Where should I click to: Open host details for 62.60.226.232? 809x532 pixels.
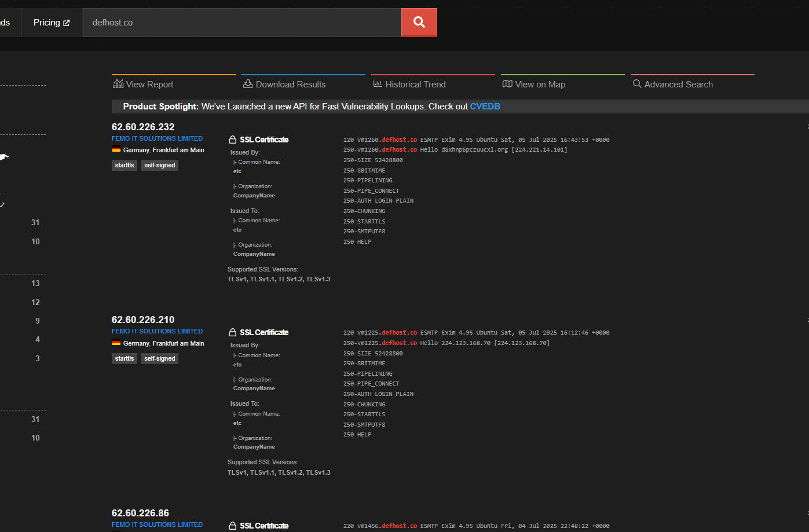143,126
